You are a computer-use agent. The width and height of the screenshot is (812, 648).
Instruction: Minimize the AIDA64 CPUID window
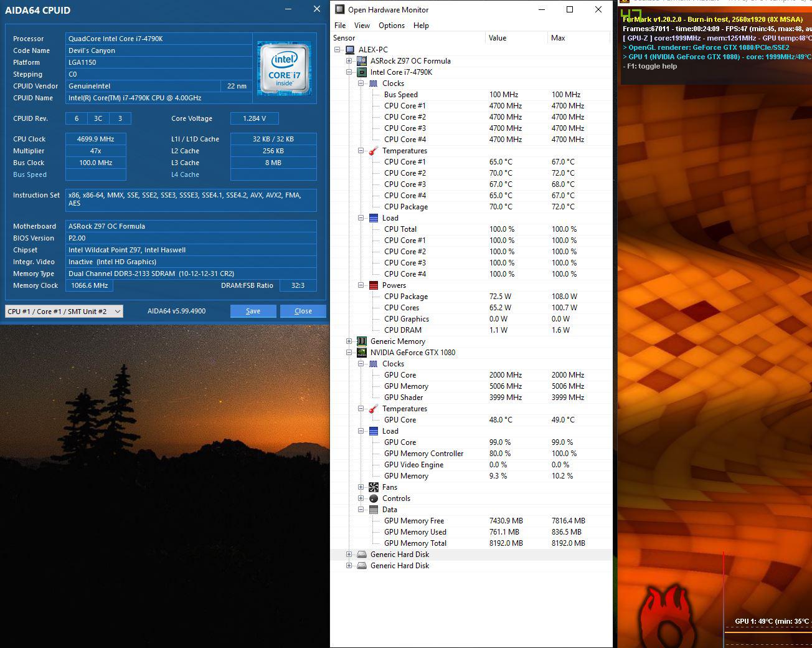pyautogui.click(x=288, y=9)
